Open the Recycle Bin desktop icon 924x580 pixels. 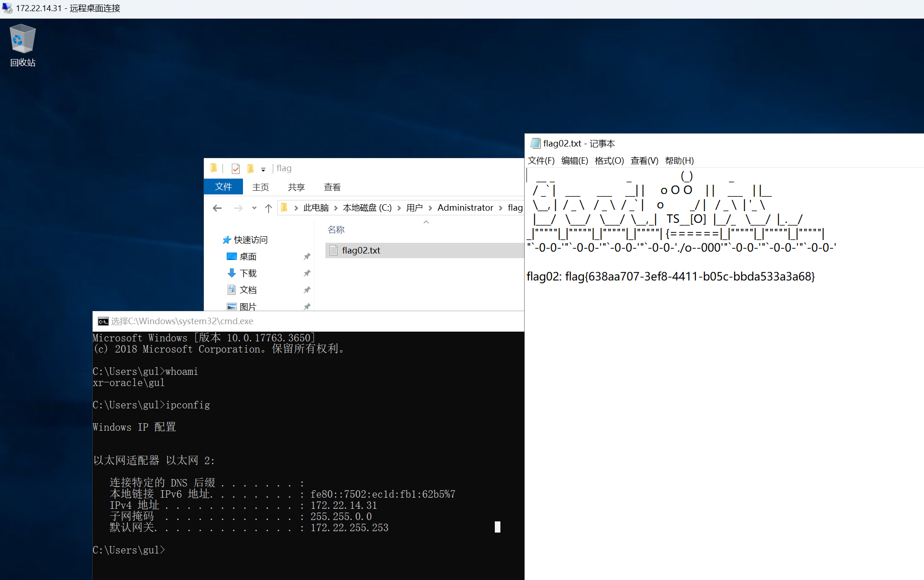(x=22, y=45)
